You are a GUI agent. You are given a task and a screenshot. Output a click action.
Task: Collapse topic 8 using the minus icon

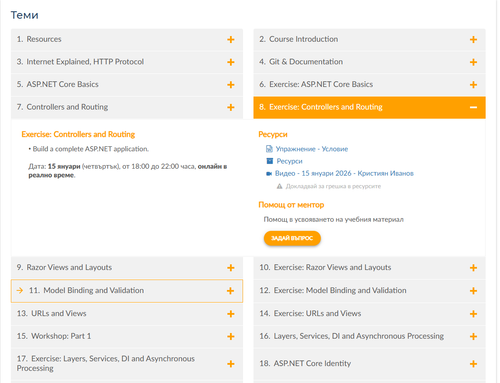click(473, 107)
